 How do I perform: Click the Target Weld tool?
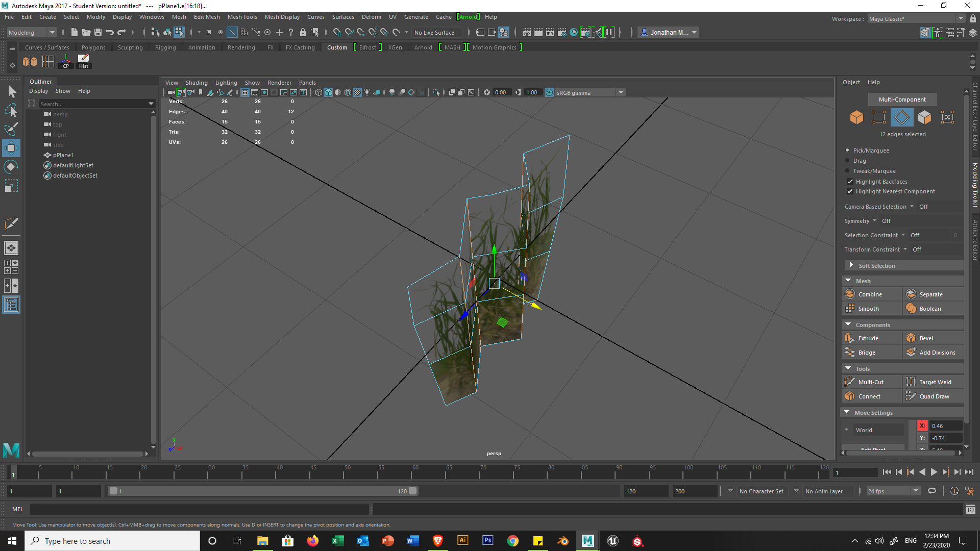pos(935,382)
